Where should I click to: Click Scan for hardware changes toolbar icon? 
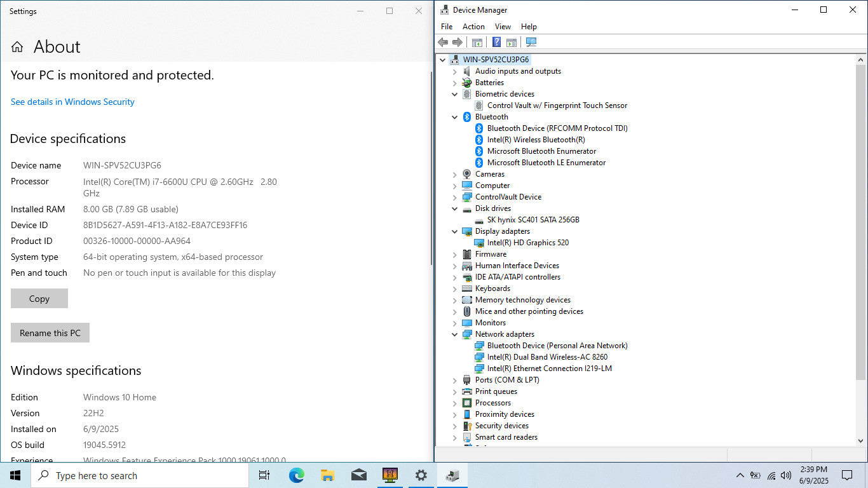tap(531, 43)
